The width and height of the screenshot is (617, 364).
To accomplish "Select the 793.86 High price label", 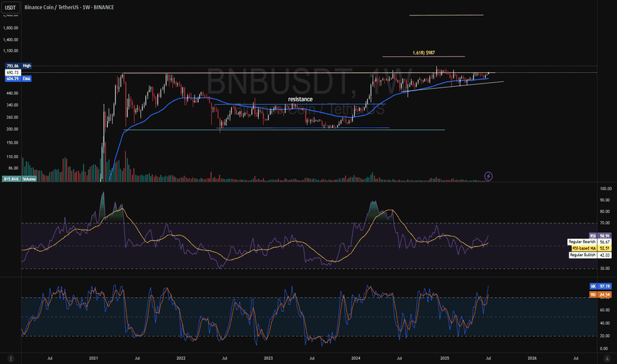I will coord(19,66).
